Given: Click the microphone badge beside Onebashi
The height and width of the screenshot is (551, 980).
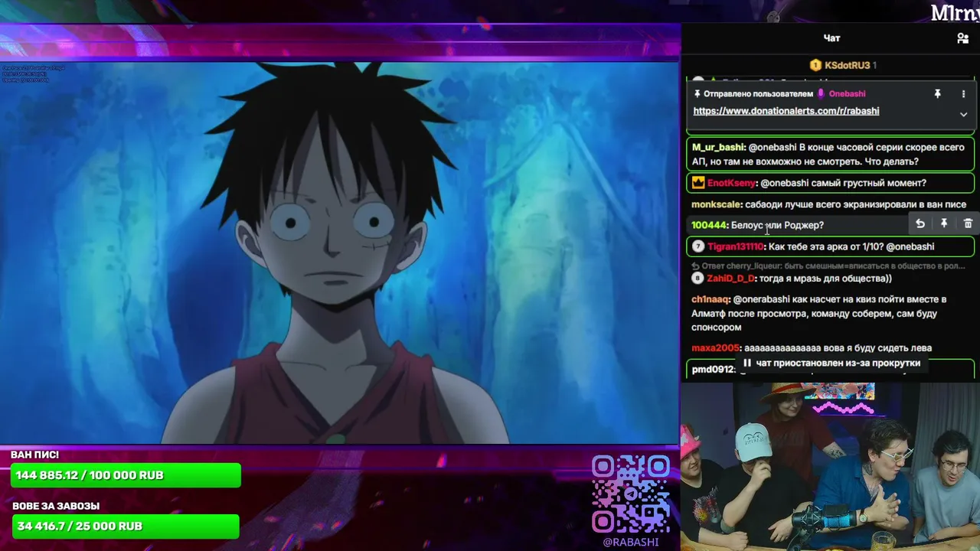Looking at the screenshot, I should [822, 93].
